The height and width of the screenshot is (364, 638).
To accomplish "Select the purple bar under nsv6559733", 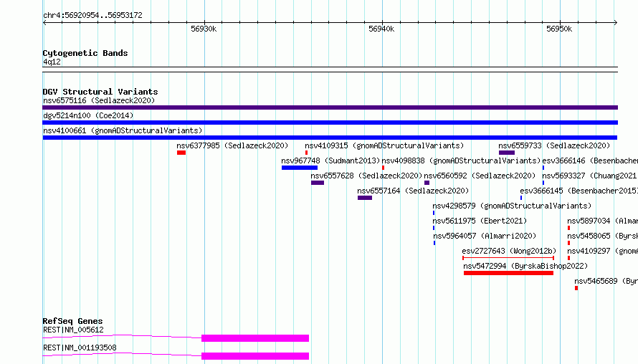I will (507, 153).
